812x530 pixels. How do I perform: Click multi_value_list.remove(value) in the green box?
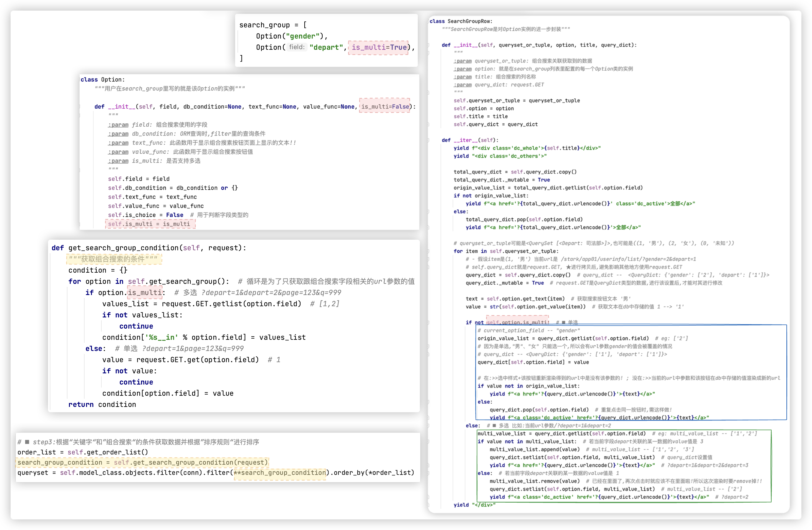535,481
